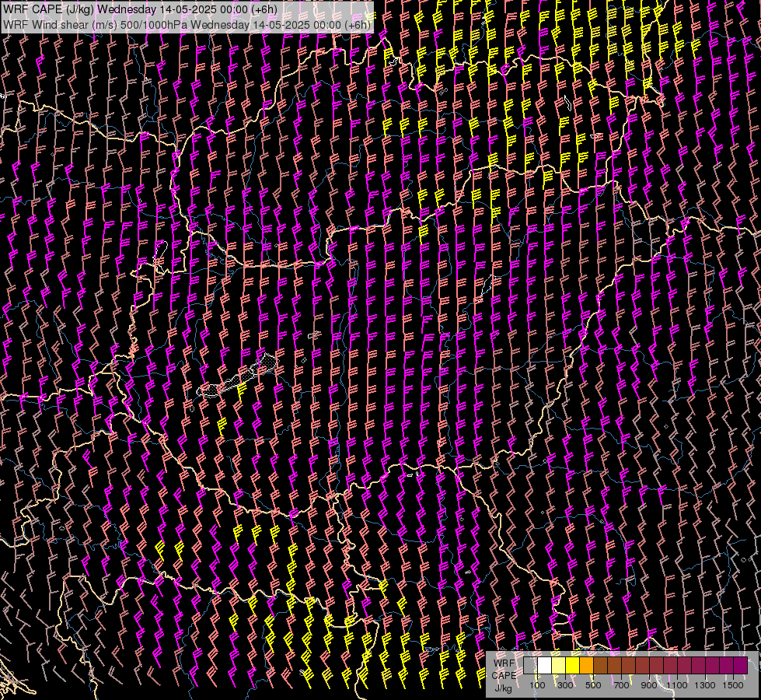Click the 300 legend label
The image size is (761, 700).
pyautogui.click(x=565, y=685)
